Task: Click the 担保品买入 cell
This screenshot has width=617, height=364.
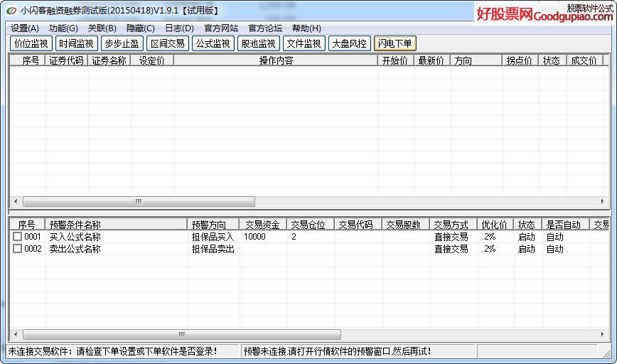Action: coord(213,237)
